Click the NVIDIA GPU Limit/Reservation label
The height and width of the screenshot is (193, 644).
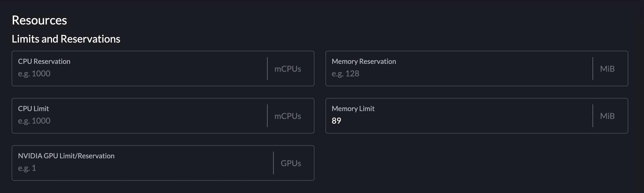[x=66, y=156]
